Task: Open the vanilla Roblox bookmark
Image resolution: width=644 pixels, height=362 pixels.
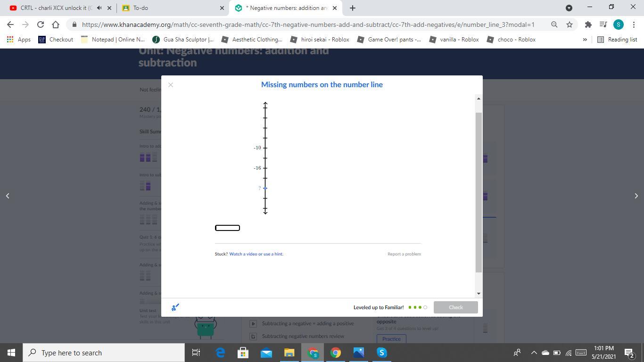Action: 454,40
